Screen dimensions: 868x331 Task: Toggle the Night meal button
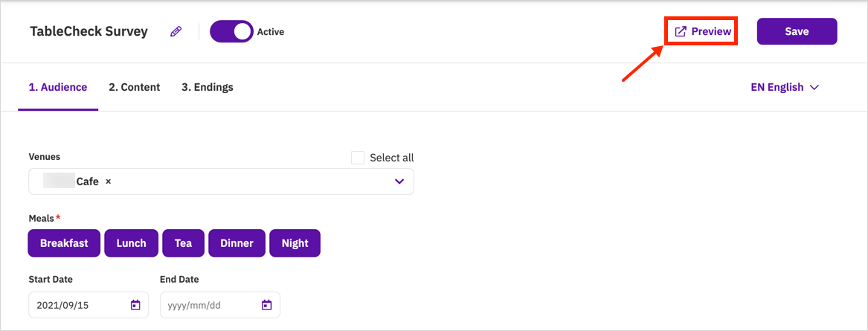pos(295,243)
